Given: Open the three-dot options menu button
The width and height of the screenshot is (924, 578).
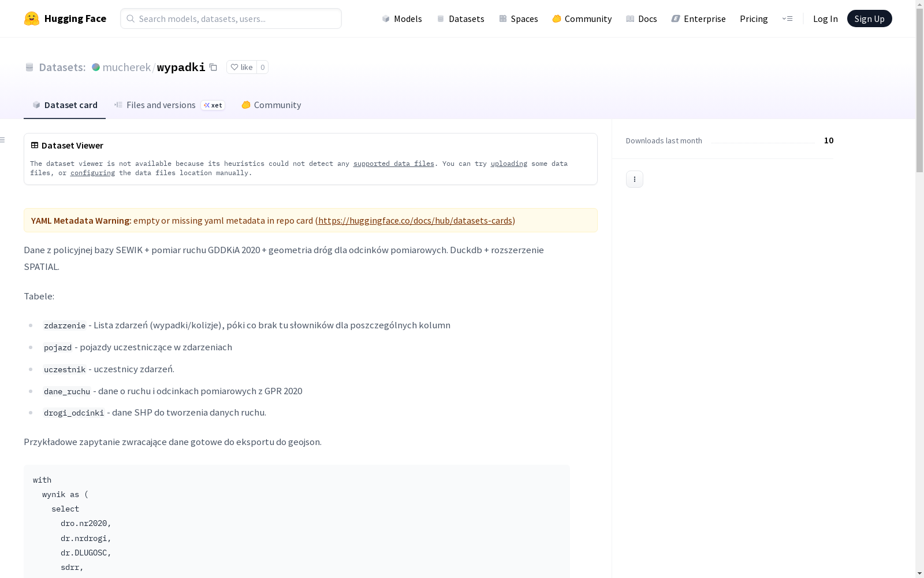Looking at the screenshot, I should tap(635, 179).
